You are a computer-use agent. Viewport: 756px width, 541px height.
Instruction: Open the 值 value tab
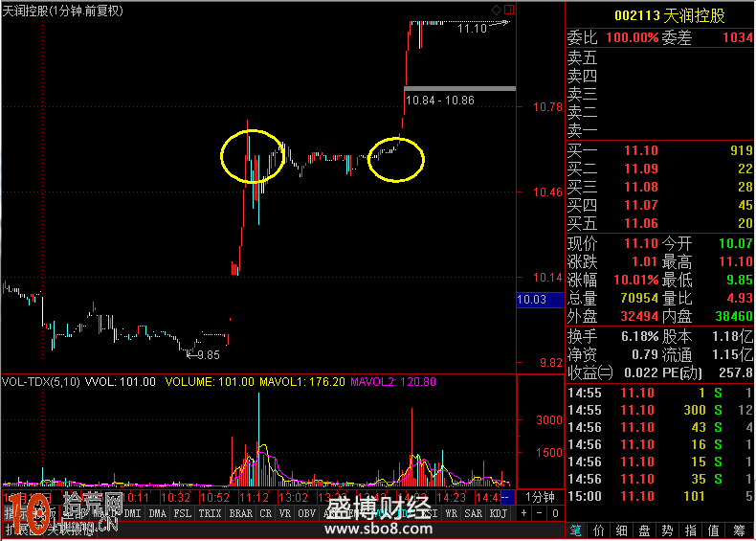tap(714, 530)
